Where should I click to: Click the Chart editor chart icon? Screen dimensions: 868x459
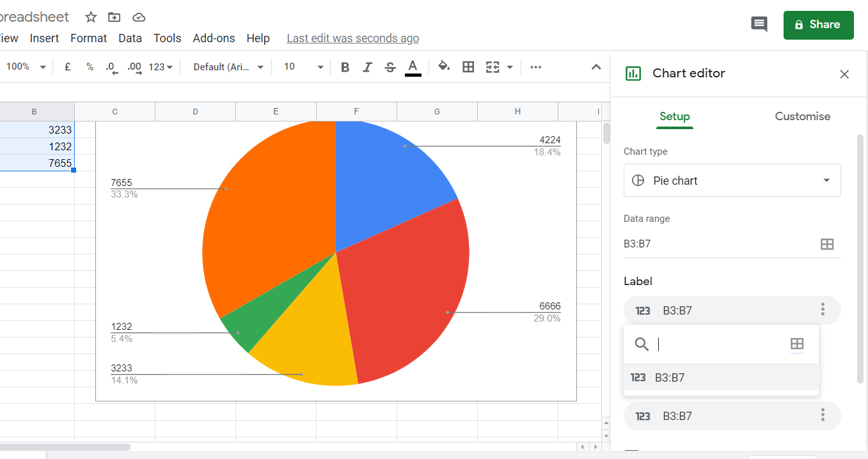[633, 74]
